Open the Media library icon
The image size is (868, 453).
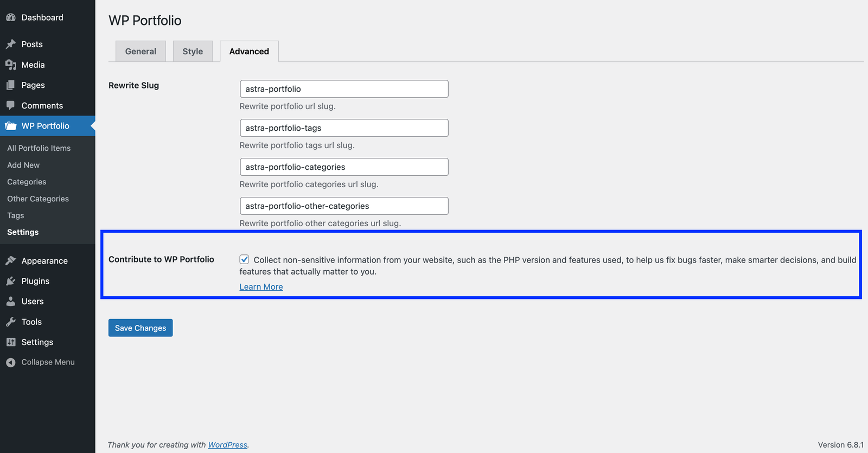click(10, 65)
